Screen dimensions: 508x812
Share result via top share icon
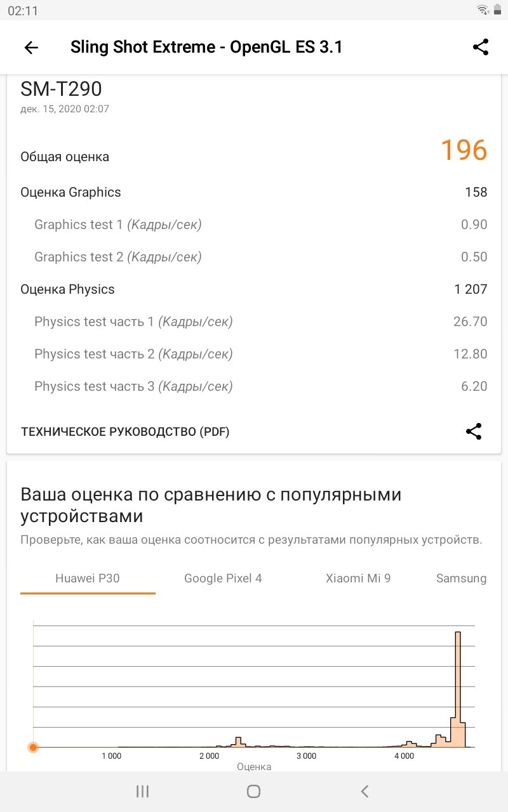[481, 47]
